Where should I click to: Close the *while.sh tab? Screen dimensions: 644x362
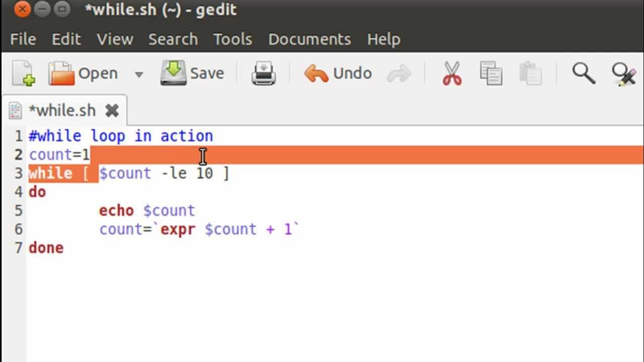tap(112, 110)
